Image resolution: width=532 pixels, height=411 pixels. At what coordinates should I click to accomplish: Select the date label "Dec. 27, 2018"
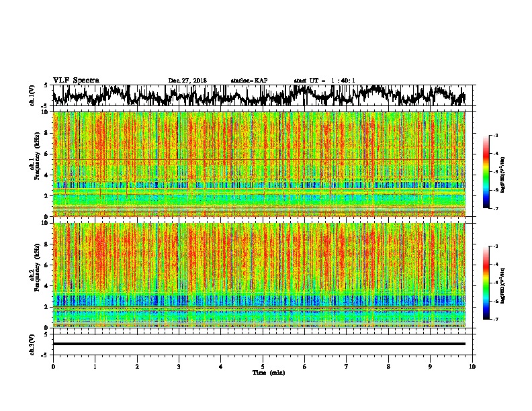187,81
